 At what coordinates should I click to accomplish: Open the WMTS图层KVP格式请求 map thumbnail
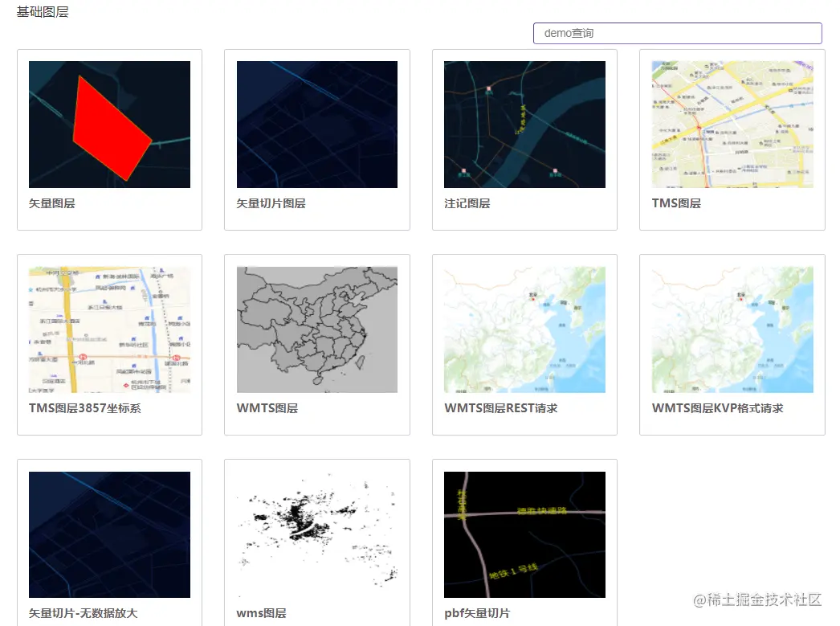tap(732, 329)
